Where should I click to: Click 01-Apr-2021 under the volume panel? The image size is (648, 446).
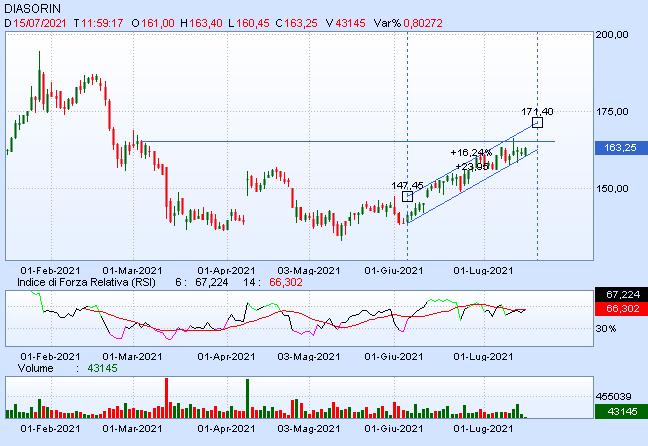[x=226, y=429]
